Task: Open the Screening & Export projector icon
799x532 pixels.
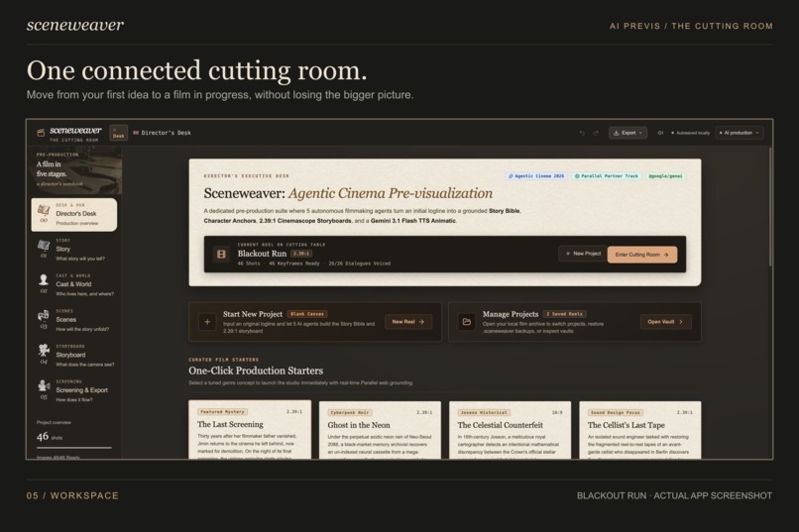Action: click(x=44, y=385)
